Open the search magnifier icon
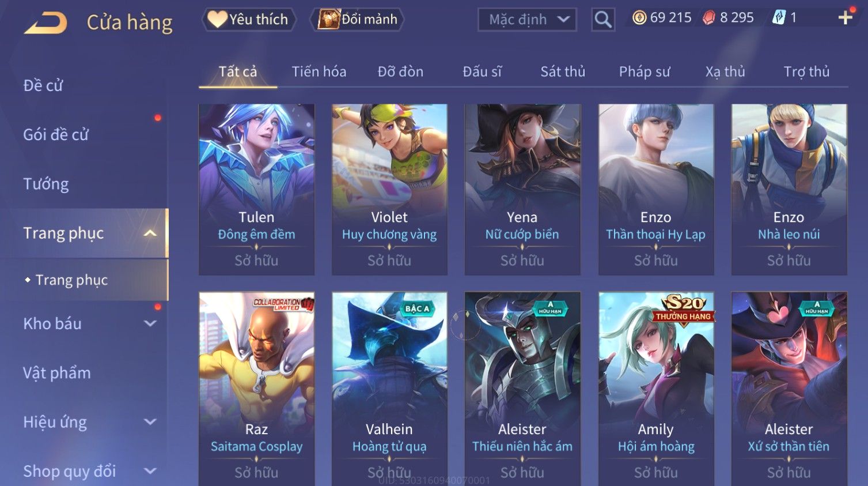Image resolution: width=868 pixels, height=486 pixels. tap(602, 20)
